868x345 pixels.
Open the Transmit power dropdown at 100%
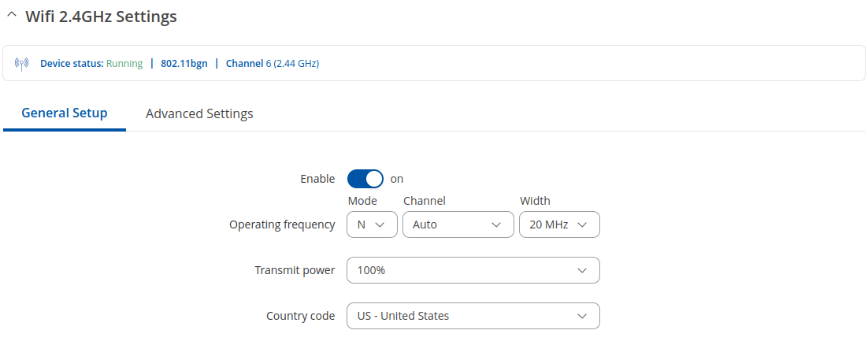(x=473, y=270)
